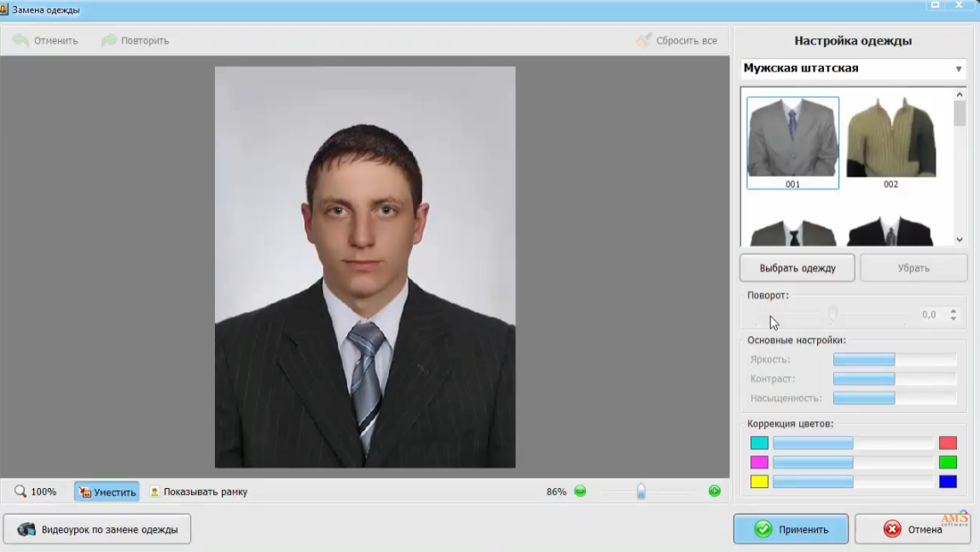The image size is (980, 552).
Task: Click the cyan-red color correction slider
Action: point(853,444)
